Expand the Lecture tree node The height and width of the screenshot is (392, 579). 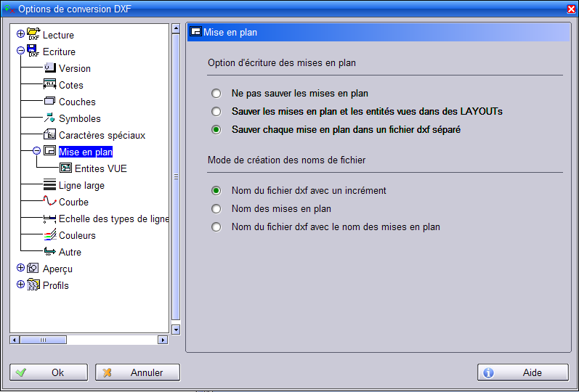point(20,34)
